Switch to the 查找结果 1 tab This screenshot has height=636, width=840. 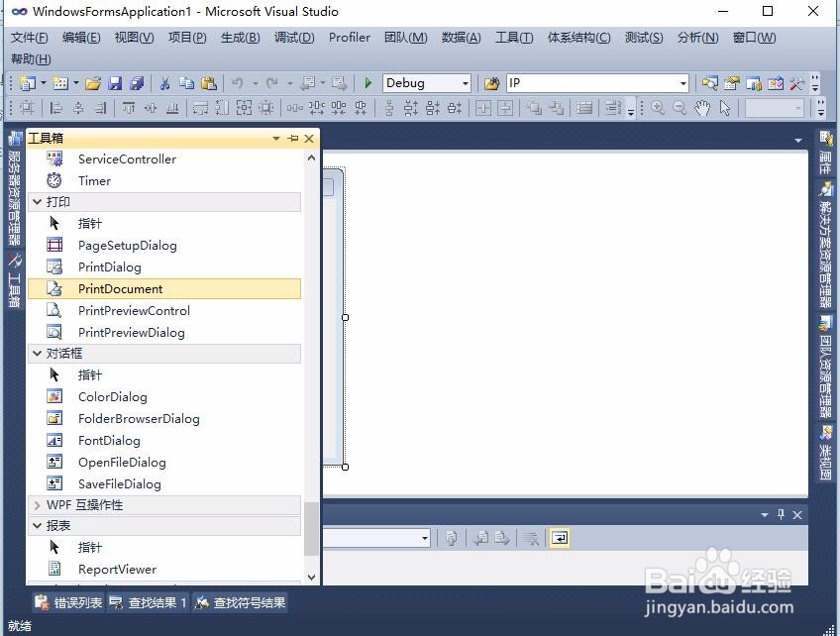click(149, 602)
